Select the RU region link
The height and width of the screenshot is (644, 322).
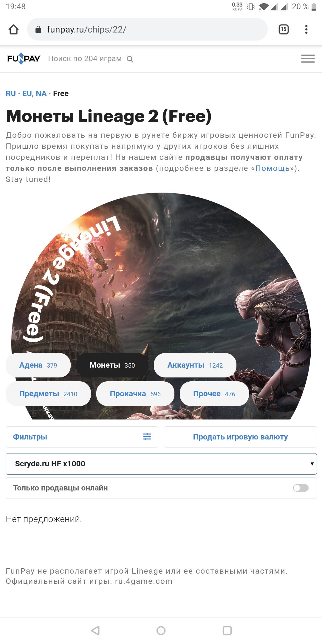point(11,93)
